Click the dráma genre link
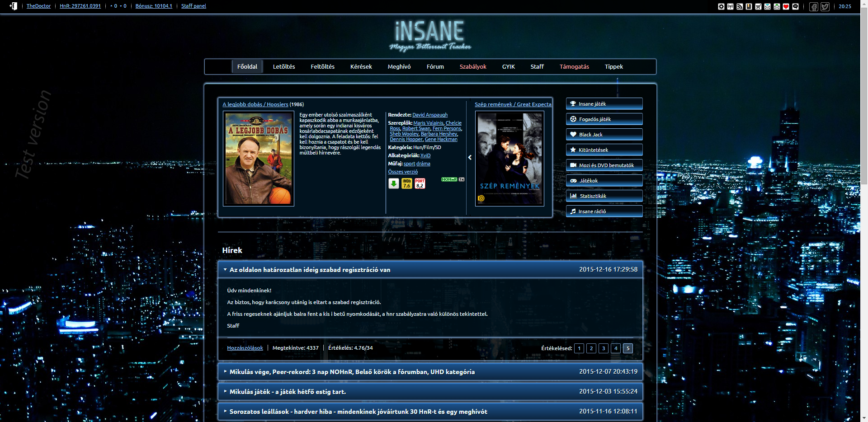This screenshot has width=868, height=422. coord(423,164)
